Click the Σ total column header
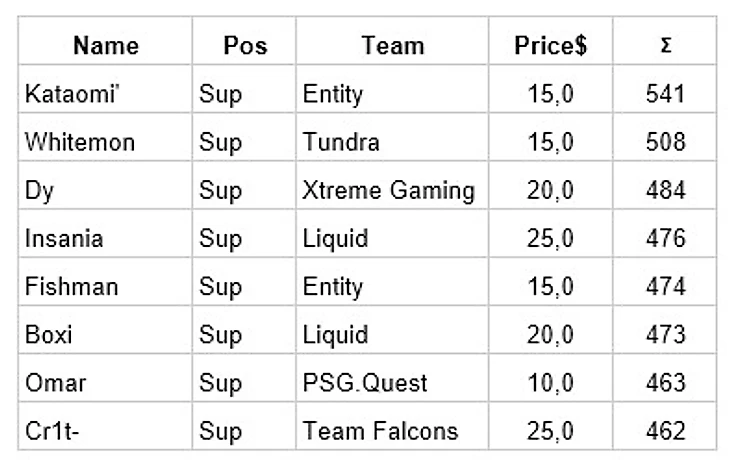 click(x=665, y=45)
